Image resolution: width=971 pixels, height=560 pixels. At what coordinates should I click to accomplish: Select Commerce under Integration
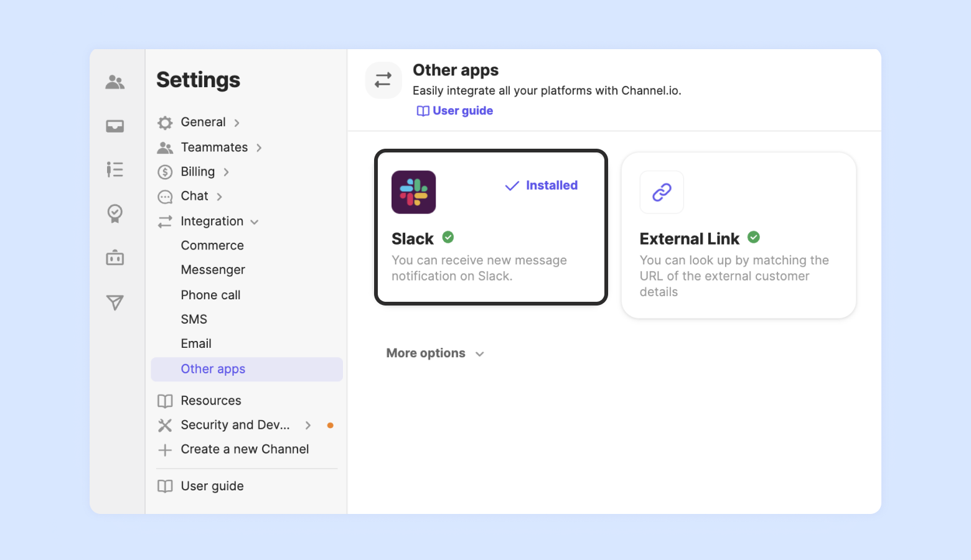pos(212,246)
